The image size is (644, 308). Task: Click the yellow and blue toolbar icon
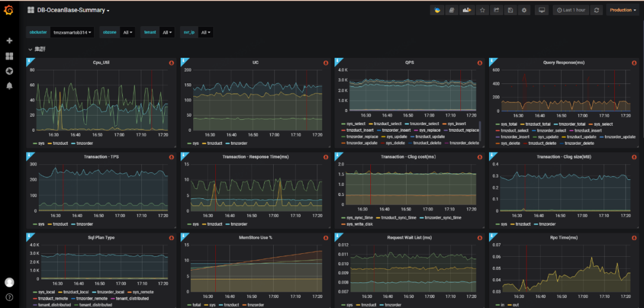coord(437,10)
